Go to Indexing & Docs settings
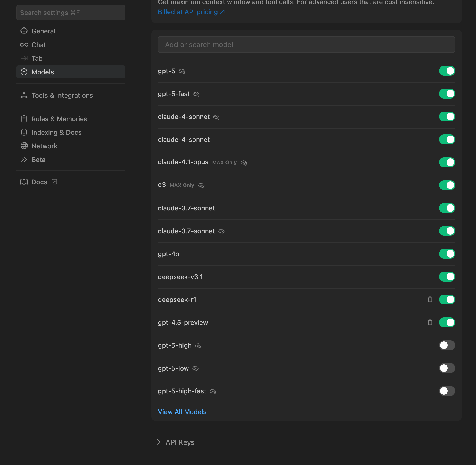The width and height of the screenshot is (476, 465). click(x=71, y=132)
